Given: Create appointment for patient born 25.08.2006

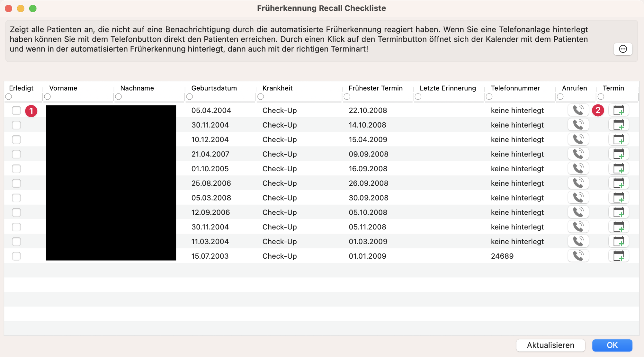Looking at the screenshot, I should [619, 183].
